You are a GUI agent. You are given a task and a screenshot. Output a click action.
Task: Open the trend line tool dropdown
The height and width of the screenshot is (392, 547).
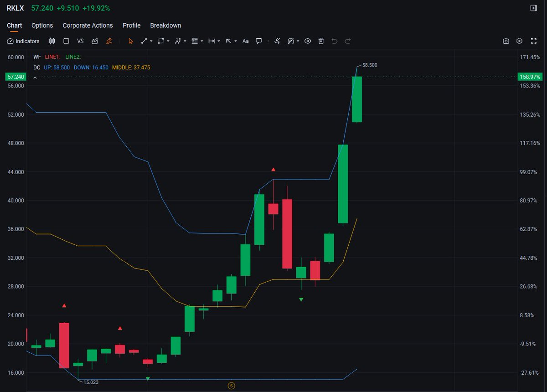150,41
